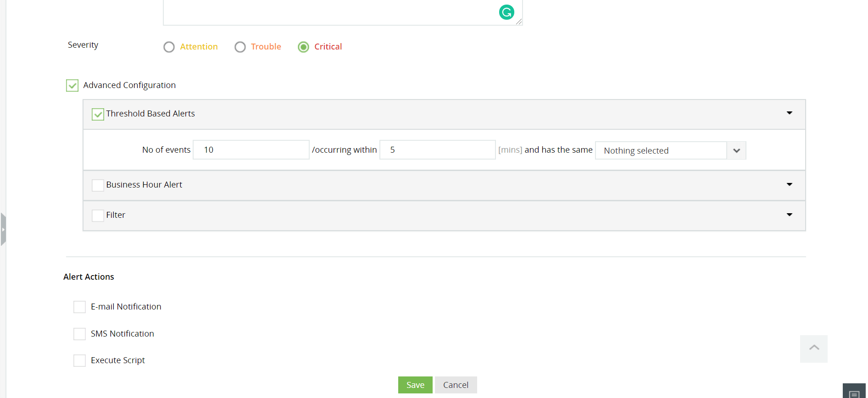Click the scroll-to-top arrow button

click(x=814, y=348)
